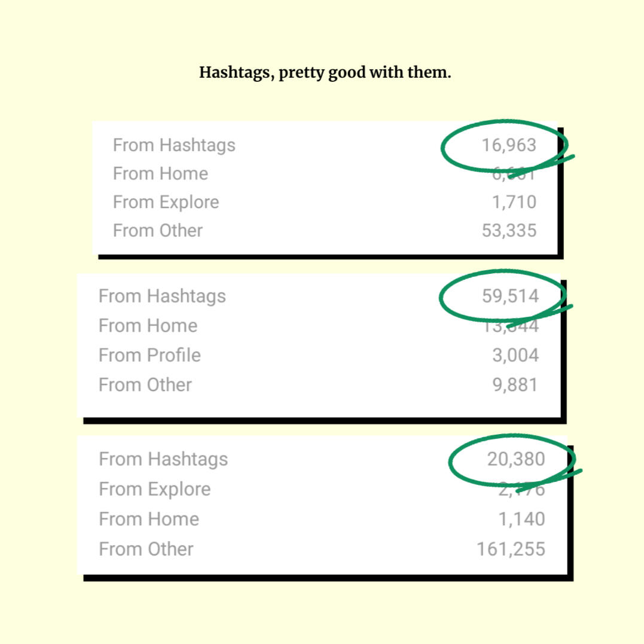644x644 pixels.
Task: Click From Explore in the third card
Action: [155, 489]
